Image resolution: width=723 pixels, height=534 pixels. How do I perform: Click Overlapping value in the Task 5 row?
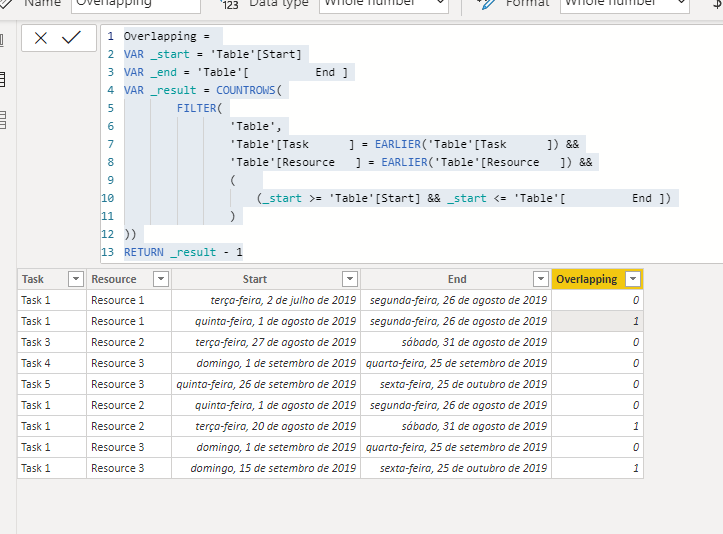[598, 384]
